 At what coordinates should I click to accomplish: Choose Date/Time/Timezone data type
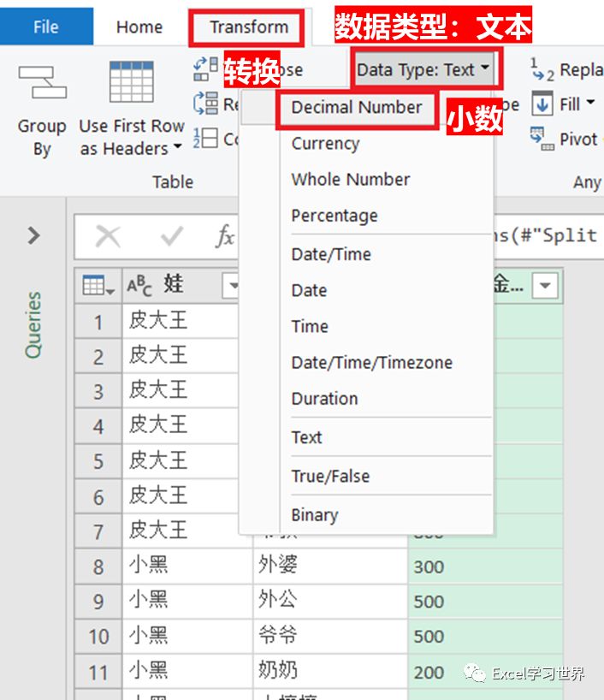[x=372, y=363]
